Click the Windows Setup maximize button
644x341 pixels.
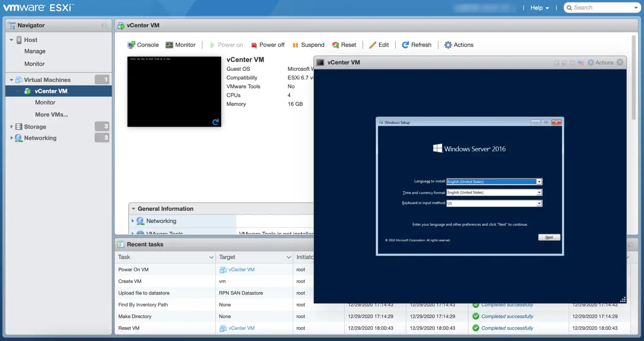point(546,122)
